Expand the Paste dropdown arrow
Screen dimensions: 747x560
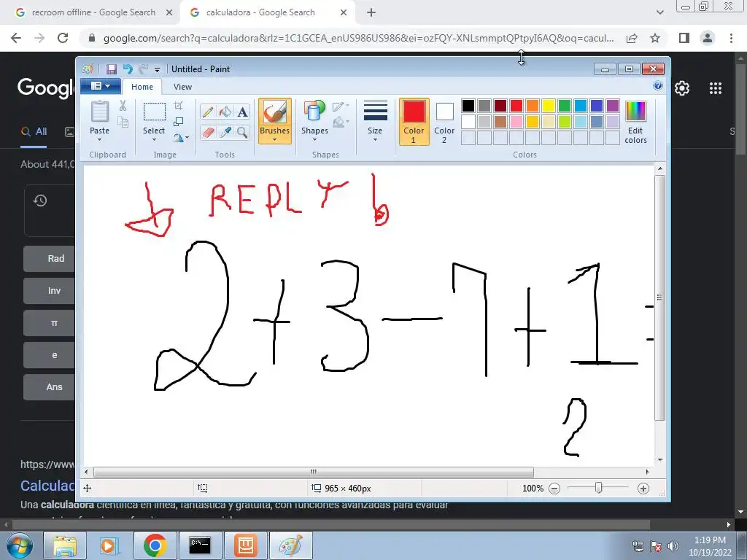click(99, 140)
